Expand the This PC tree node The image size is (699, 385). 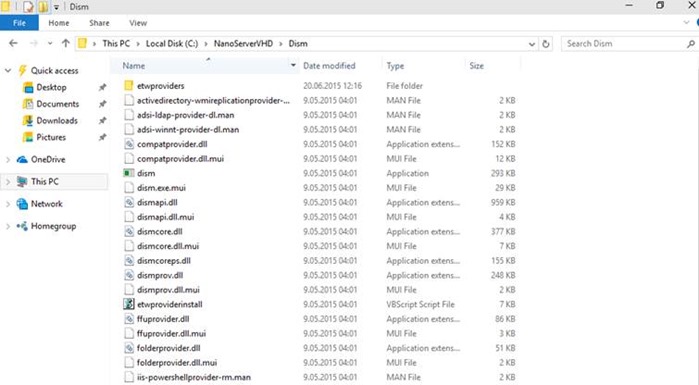coord(8,181)
